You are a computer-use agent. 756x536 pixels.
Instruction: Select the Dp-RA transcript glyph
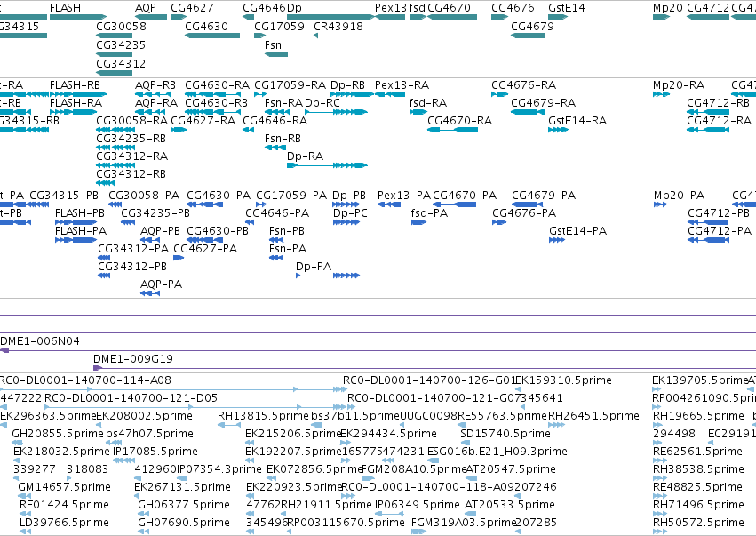[327, 165]
